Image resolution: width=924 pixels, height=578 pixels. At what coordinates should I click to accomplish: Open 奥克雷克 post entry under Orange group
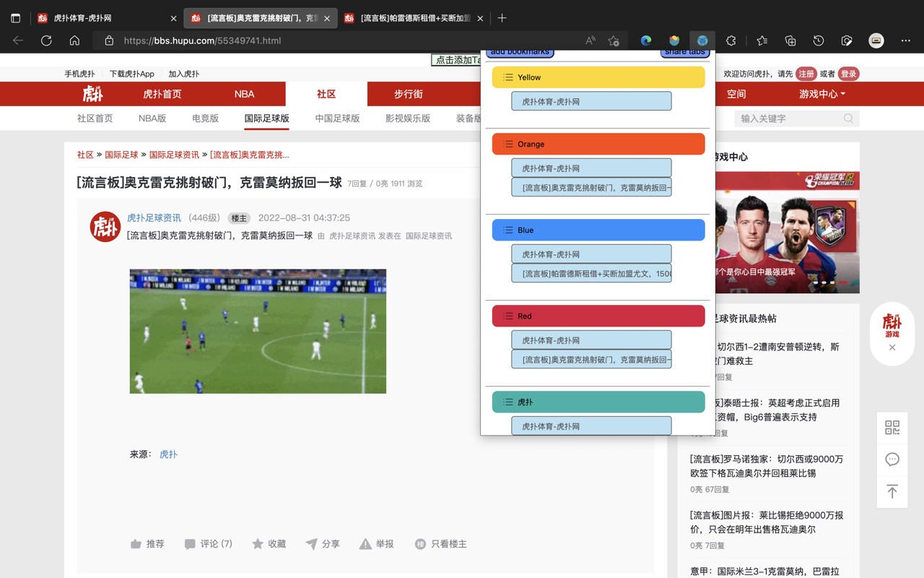click(591, 187)
